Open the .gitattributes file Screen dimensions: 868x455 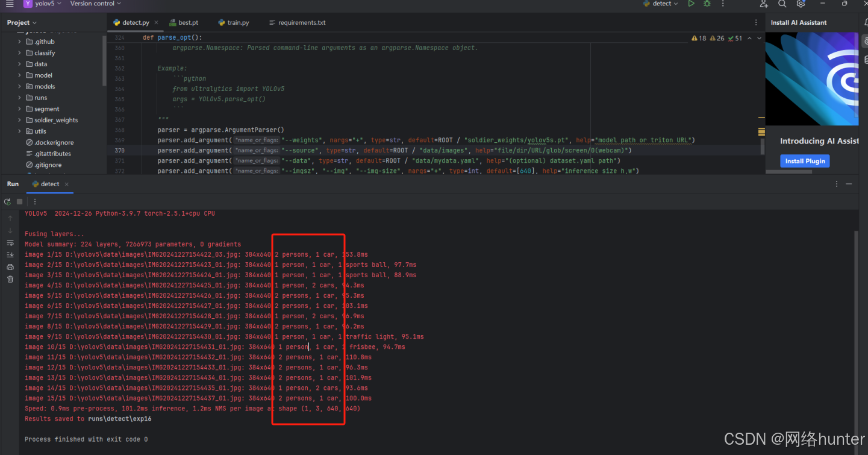(52, 154)
